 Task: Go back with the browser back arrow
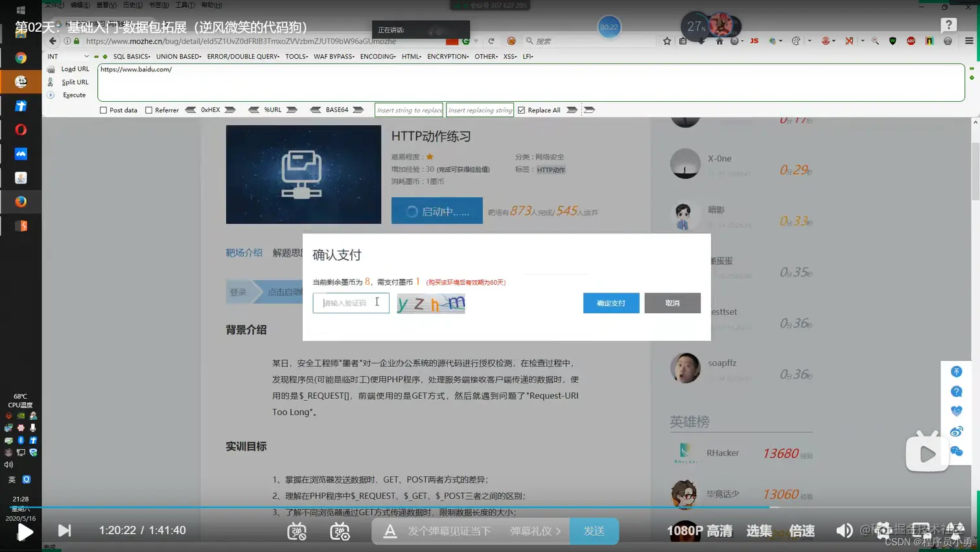tap(53, 41)
